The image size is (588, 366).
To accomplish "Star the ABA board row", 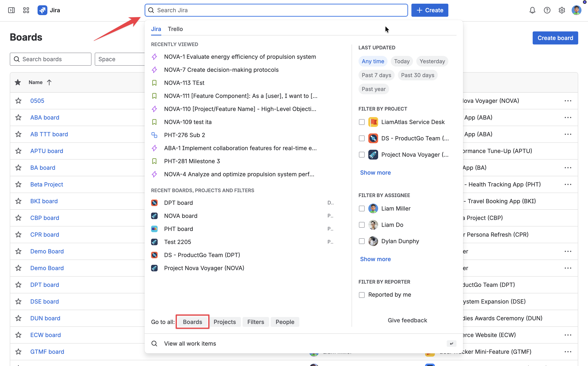I will pyautogui.click(x=18, y=117).
